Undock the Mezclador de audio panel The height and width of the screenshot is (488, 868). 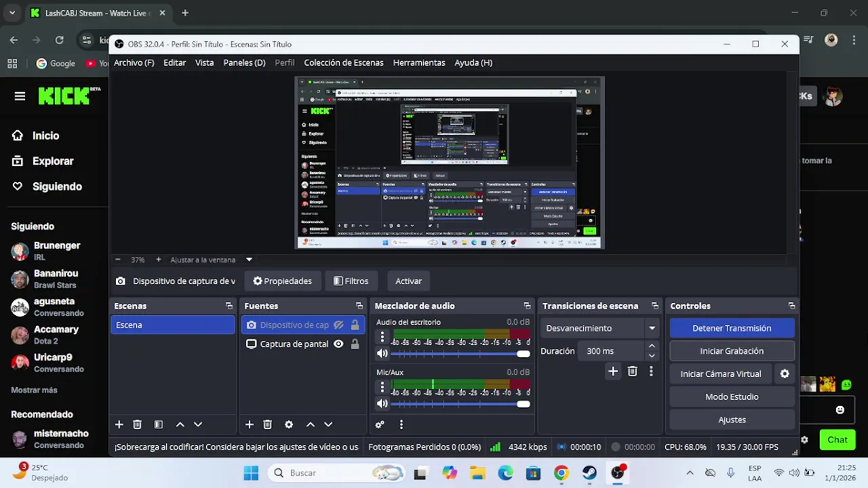527,306
